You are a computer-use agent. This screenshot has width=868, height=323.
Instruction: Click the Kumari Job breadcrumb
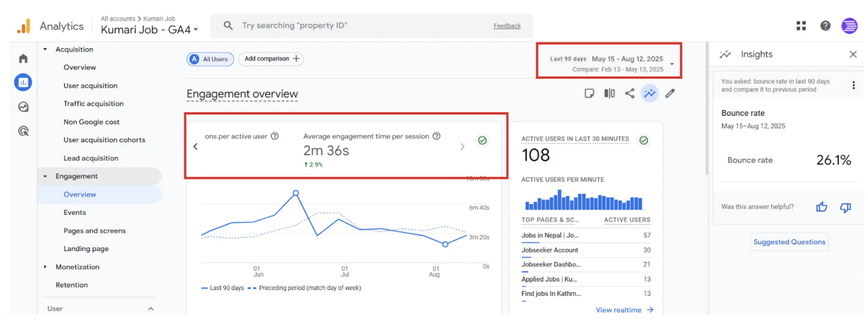pyautogui.click(x=159, y=18)
